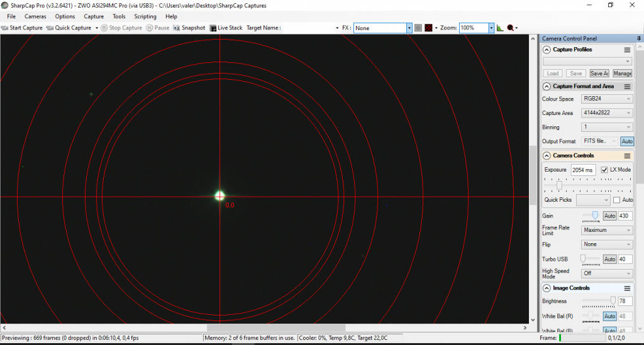The width and height of the screenshot is (644, 345).
Task: Click the Quick Capture camera icon
Action: tap(50, 28)
